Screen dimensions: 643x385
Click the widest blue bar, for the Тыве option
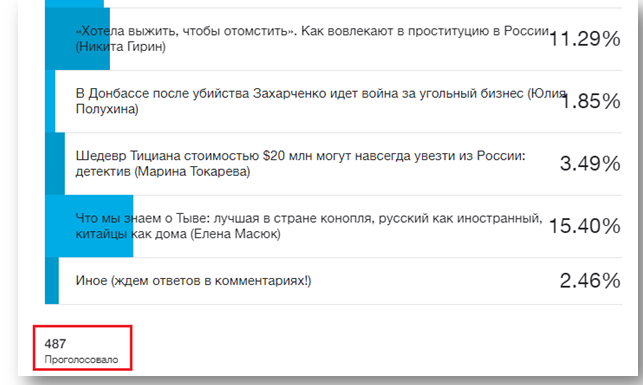pos(89,226)
